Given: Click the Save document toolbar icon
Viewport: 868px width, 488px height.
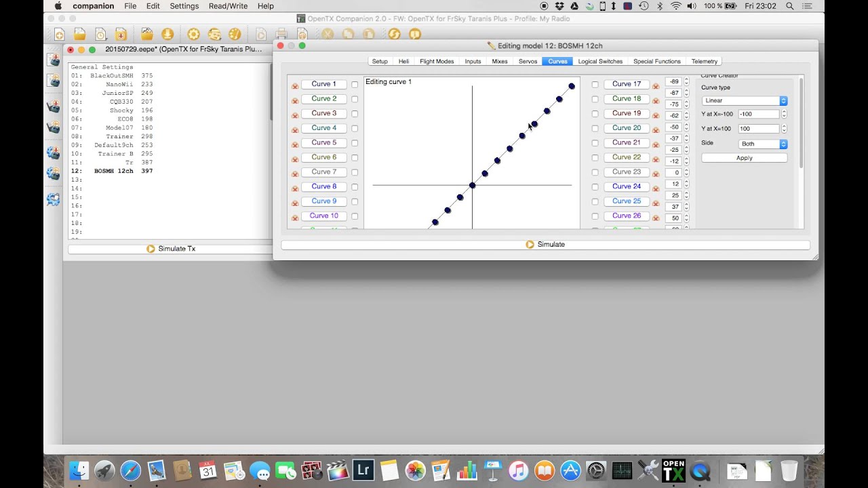Looking at the screenshot, I should point(121,34).
